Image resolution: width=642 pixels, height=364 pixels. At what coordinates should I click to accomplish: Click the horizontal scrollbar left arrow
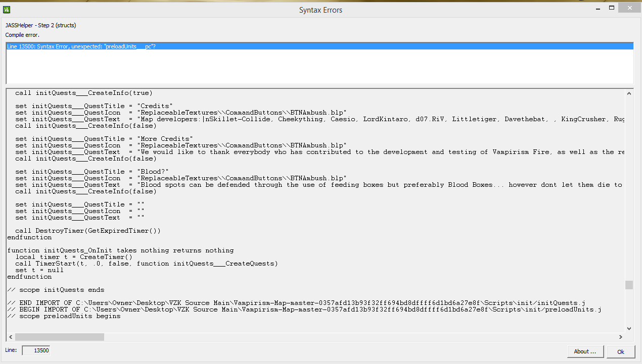point(10,337)
